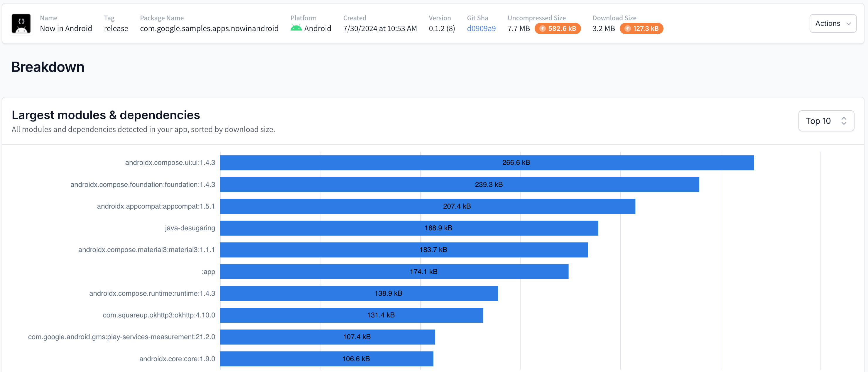This screenshot has width=868, height=372.
Task: Click the Actions chevron arrow
Action: (848, 23)
